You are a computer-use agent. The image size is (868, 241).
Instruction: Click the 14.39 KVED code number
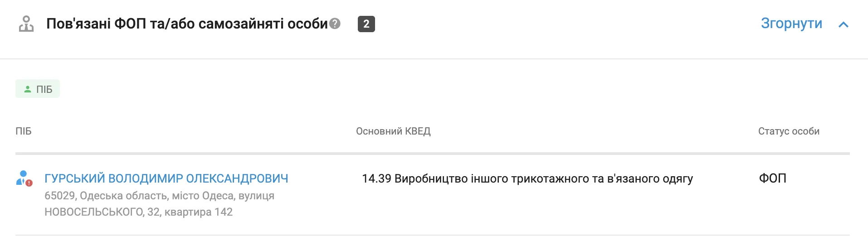pyautogui.click(x=376, y=178)
